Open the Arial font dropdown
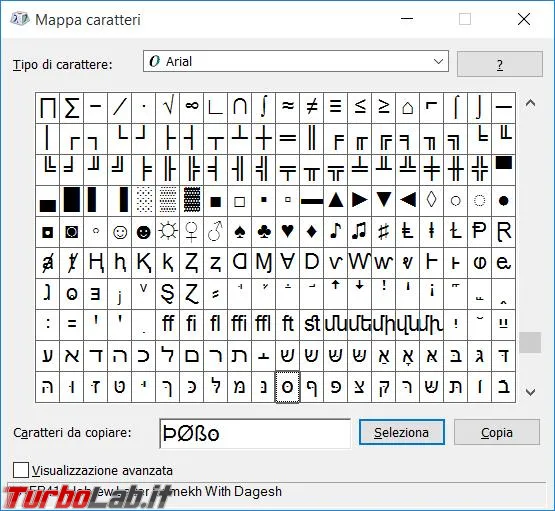The image size is (555, 511). click(x=296, y=61)
